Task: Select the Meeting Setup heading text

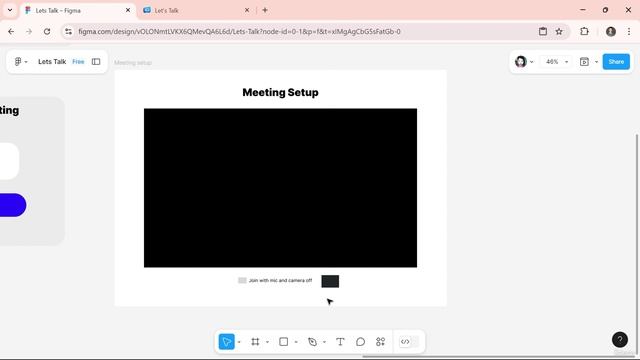Action: pyautogui.click(x=280, y=92)
